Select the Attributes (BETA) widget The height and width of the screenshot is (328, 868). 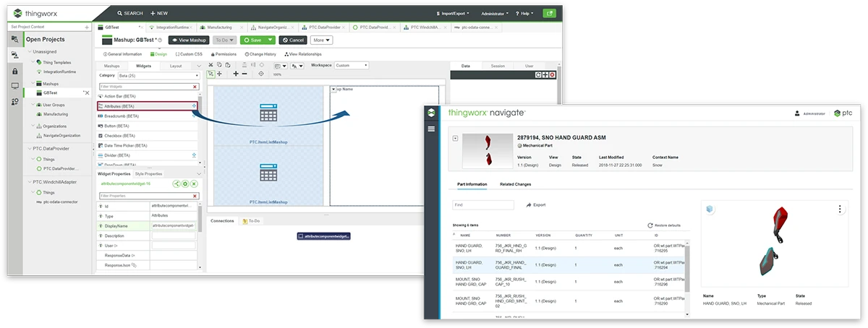[147, 106]
